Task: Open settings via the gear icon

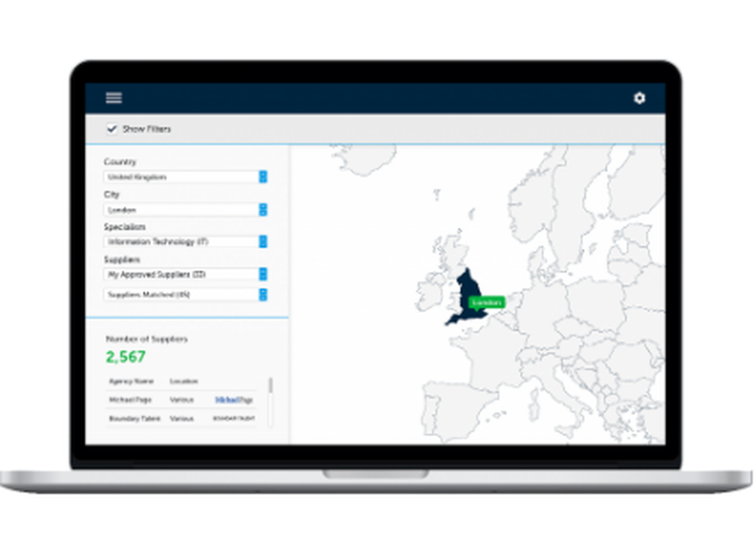Action: [x=640, y=98]
